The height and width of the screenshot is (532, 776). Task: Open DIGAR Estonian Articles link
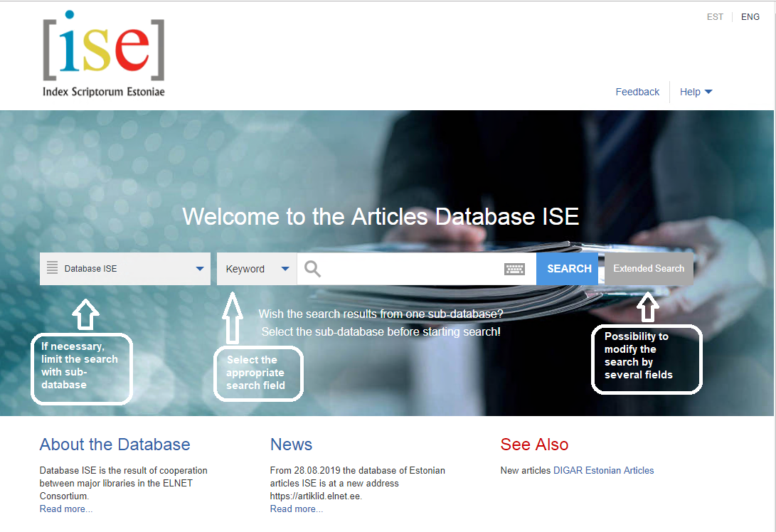(x=603, y=470)
